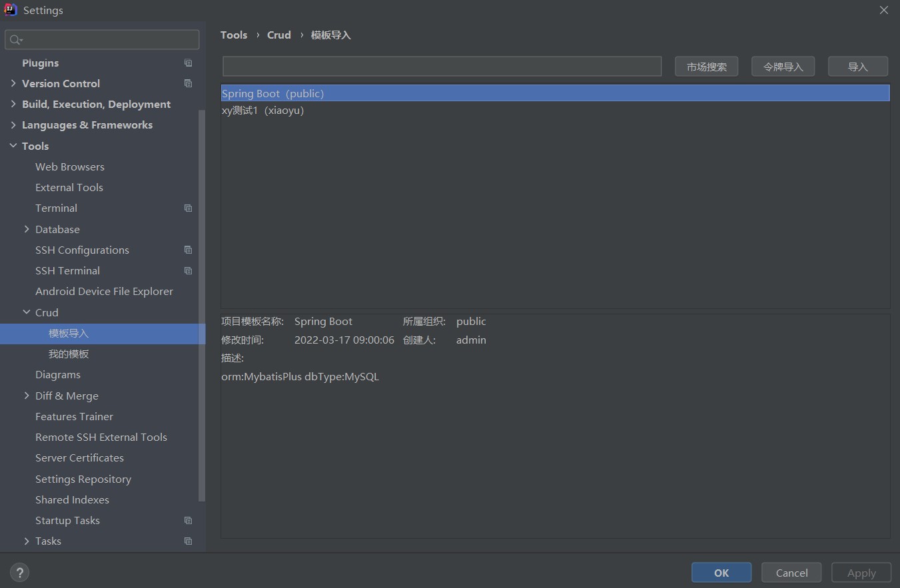
Task: Expand Languages & Frameworks section
Action: pos(13,125)
